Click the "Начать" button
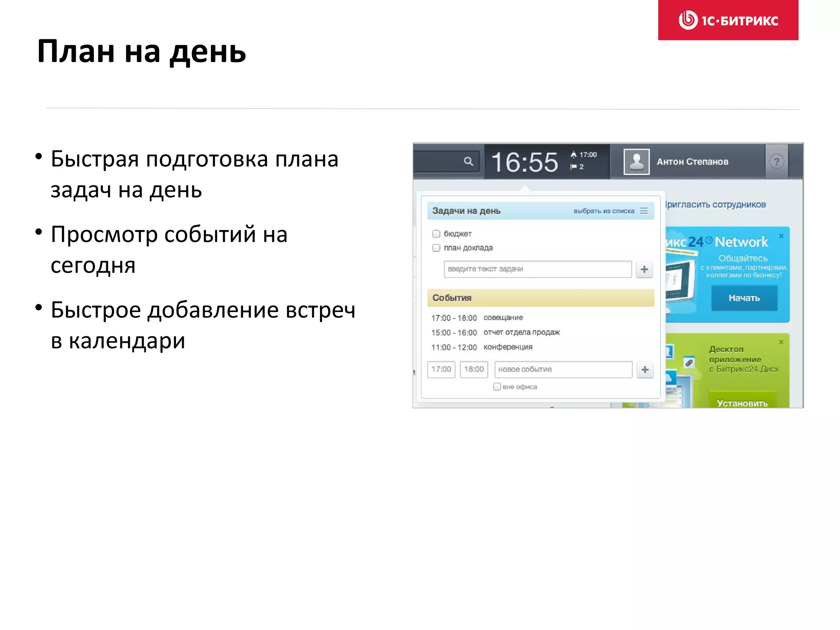Viewport: 840px width, 630px height. (x=744, y=298)
